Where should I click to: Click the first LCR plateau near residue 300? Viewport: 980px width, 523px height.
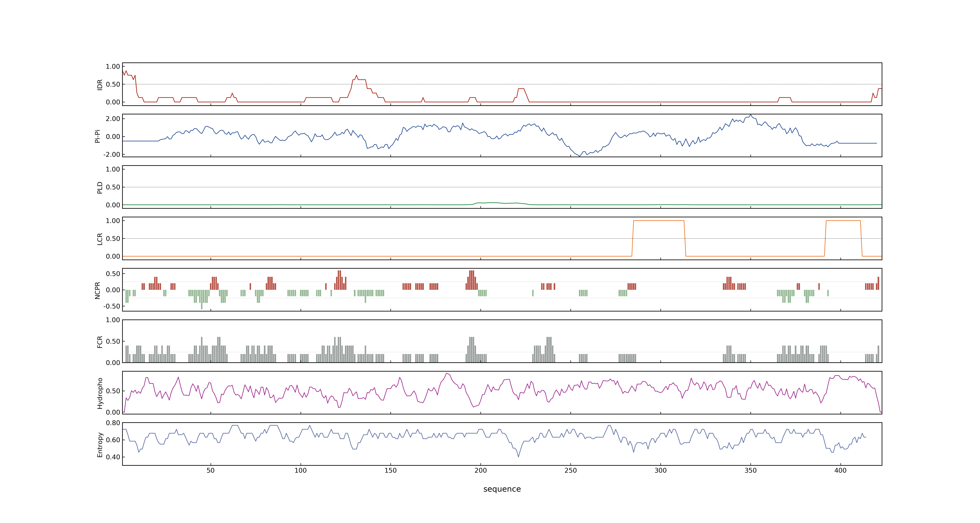click(x=659, y=221)
